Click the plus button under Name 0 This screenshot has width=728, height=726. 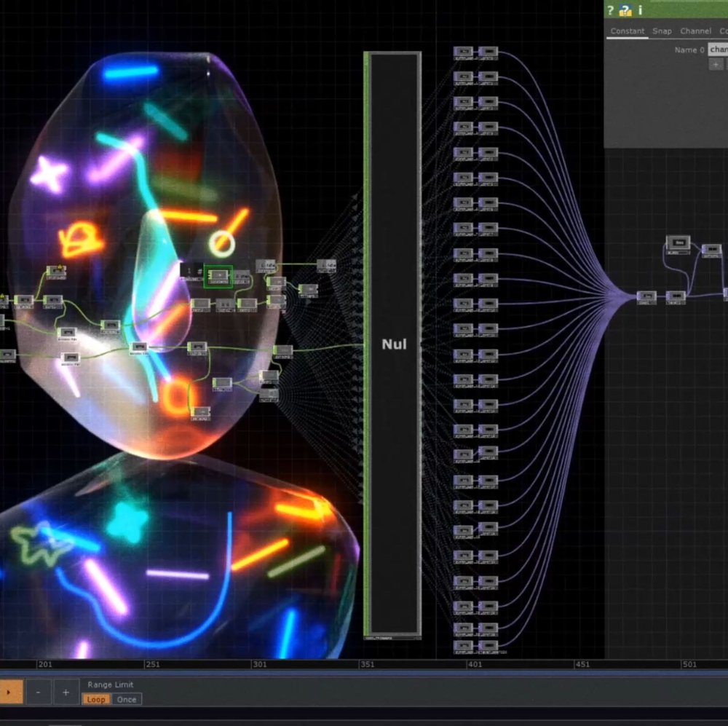(716, 64)
